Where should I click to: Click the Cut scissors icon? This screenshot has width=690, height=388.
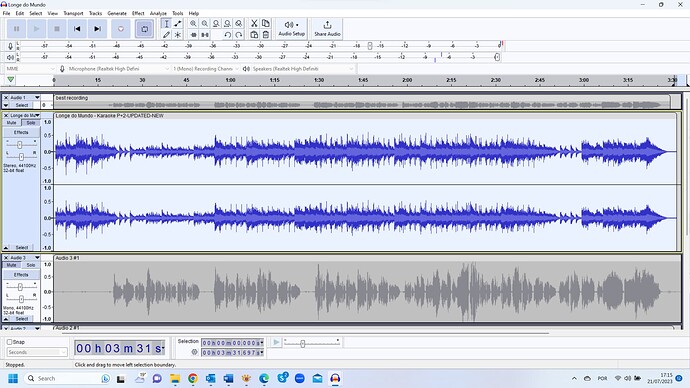tap(254, 24)
